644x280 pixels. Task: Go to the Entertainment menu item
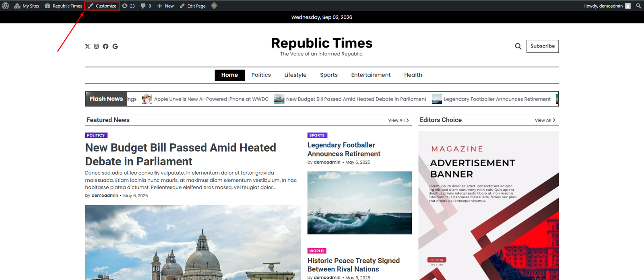[x=371, y=75]
